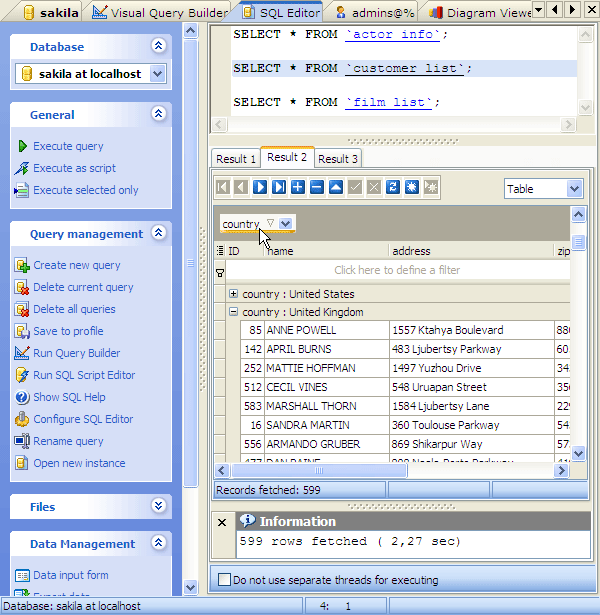
Task: Collapse the Database panel
Action: (x=158, y=46)
